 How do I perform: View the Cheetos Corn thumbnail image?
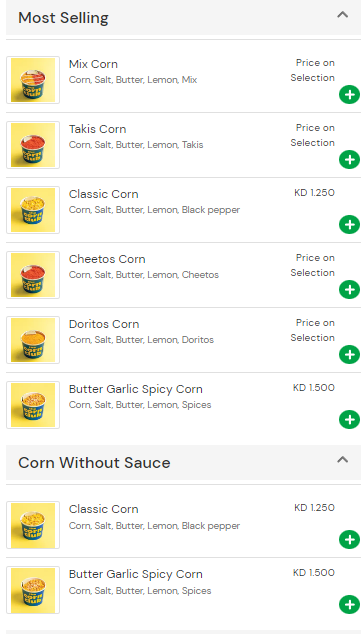pyautogui.click(x=33, y=275)
